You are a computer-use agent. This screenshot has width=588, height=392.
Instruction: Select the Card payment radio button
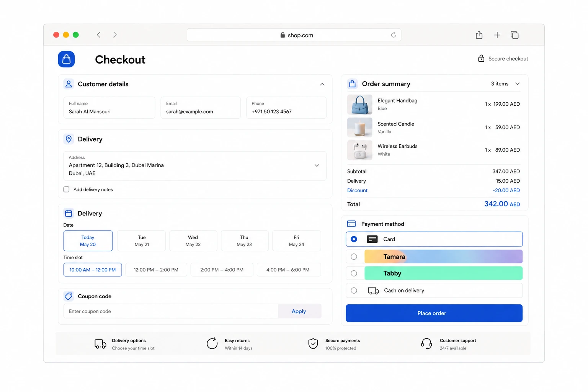click(x=354, y=239)
